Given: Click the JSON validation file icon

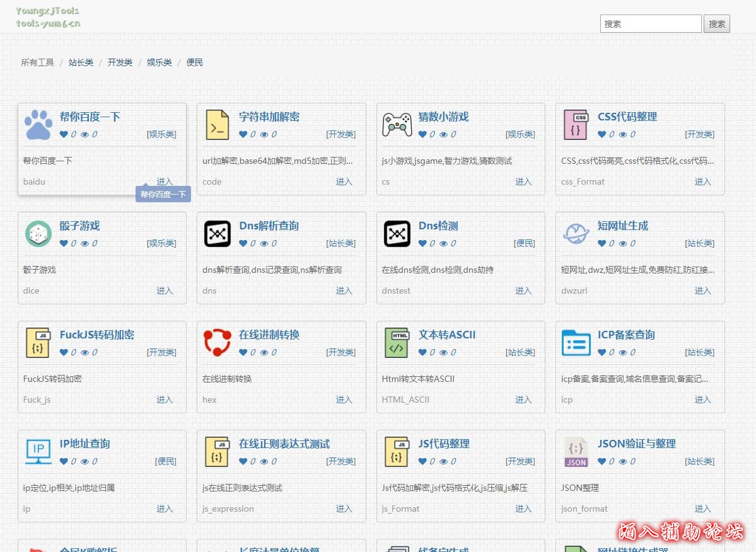Looking at the screenshot, I should coord(576,452).
